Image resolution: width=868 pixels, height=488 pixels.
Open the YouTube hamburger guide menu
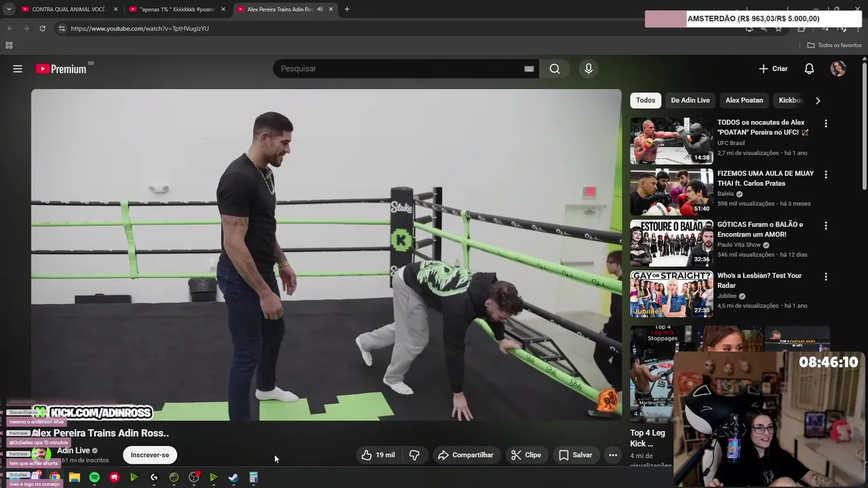coord(18,68)
